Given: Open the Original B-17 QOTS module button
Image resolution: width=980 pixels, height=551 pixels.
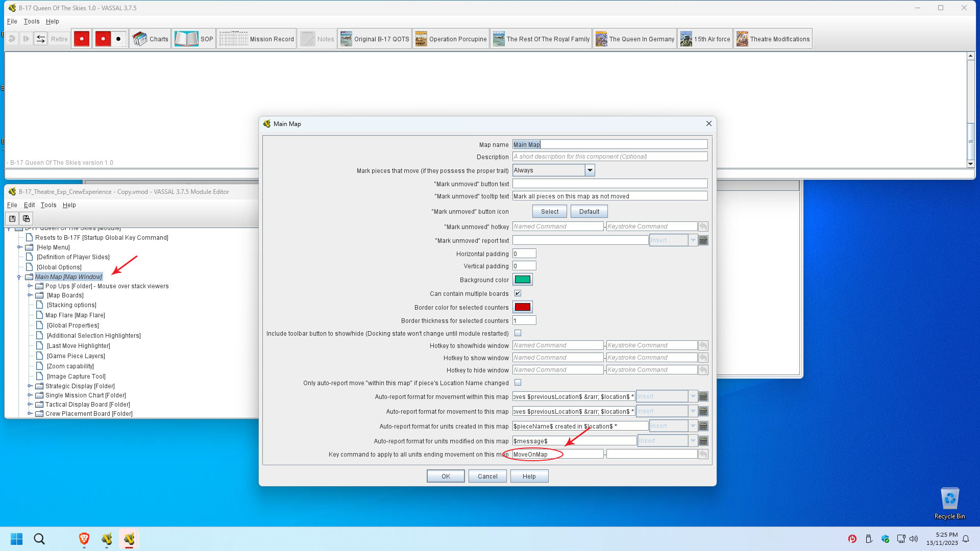Looking at the screenshot, I should [375, 39].
